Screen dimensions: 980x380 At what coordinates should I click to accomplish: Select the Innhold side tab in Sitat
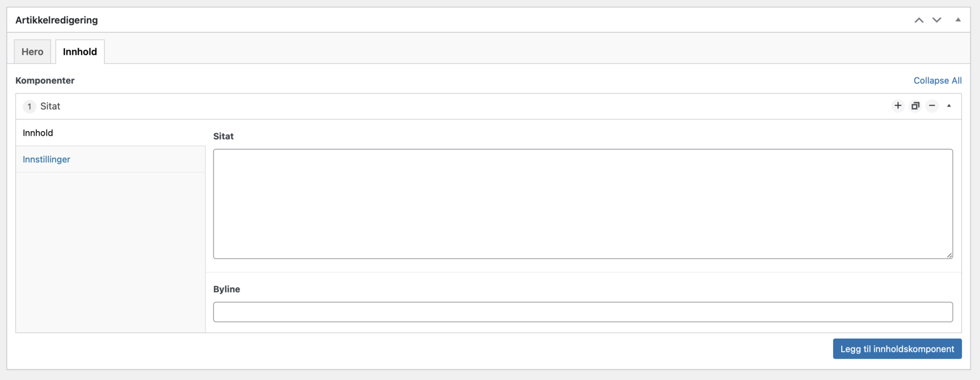pos(38,133)
